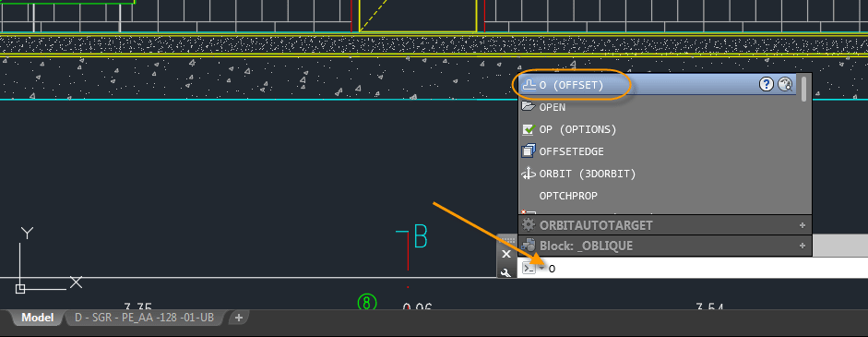Expand the ORBITAUTOTARGET system variable category
Screen dimensions: 868x337
point(803,225)
